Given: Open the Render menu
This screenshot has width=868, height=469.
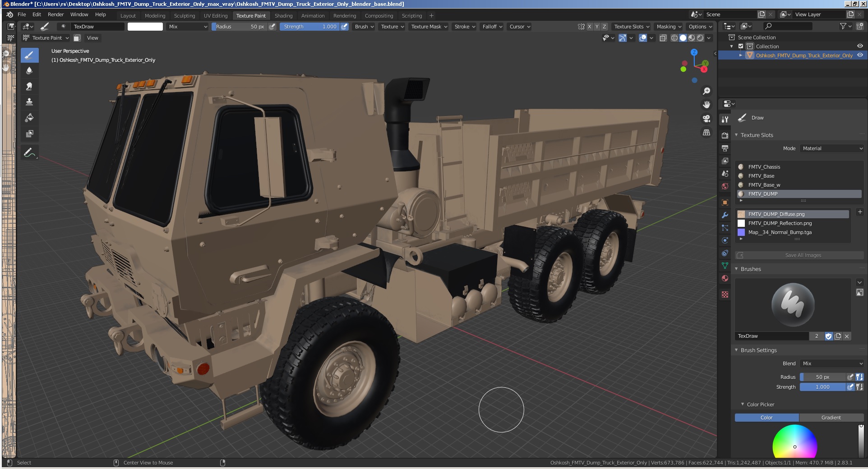Looking at the screenshot, I should [x=56, y=14].
